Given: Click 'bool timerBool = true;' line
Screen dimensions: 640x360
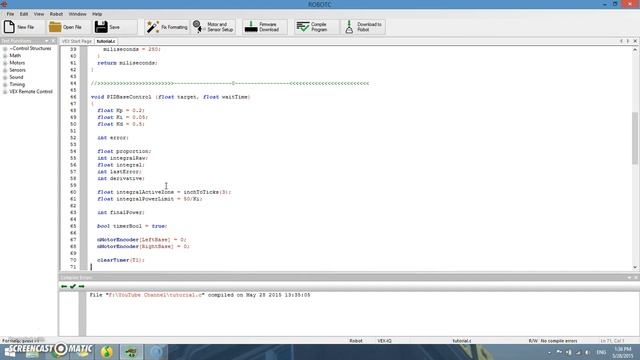Looking at the screenshot, I should coord(132,226).
